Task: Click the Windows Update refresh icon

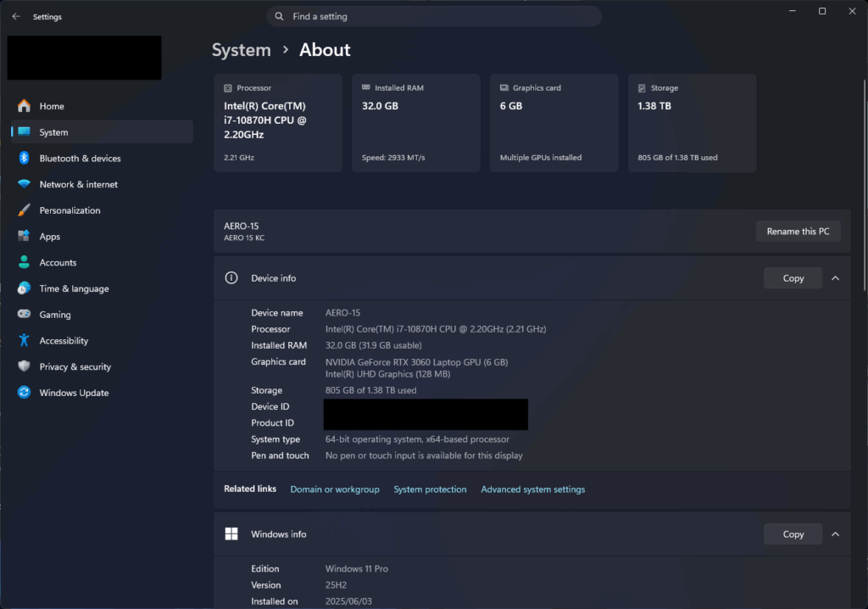Action: [x=24, y=393]
